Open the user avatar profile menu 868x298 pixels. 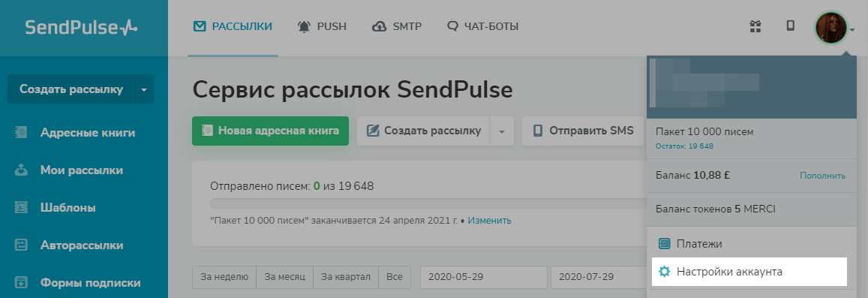coord(831,29)
